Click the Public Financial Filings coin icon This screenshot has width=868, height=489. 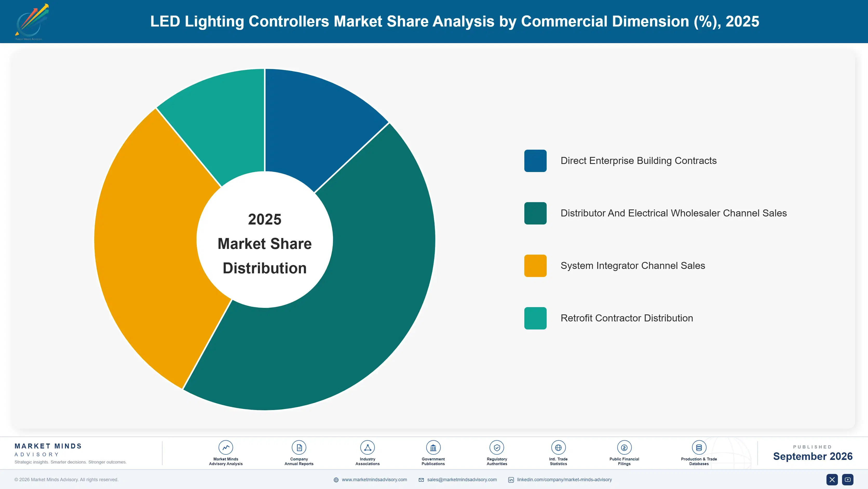624,447
